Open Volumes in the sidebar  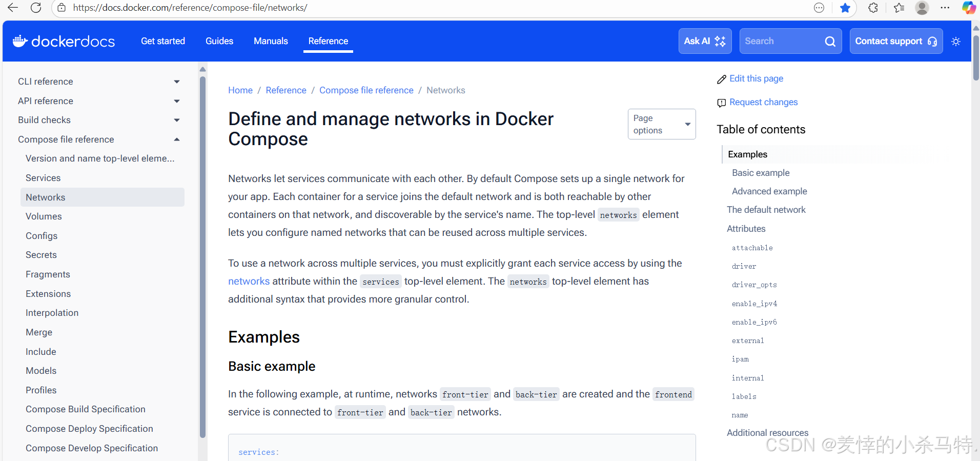click(x=44, y=216)
